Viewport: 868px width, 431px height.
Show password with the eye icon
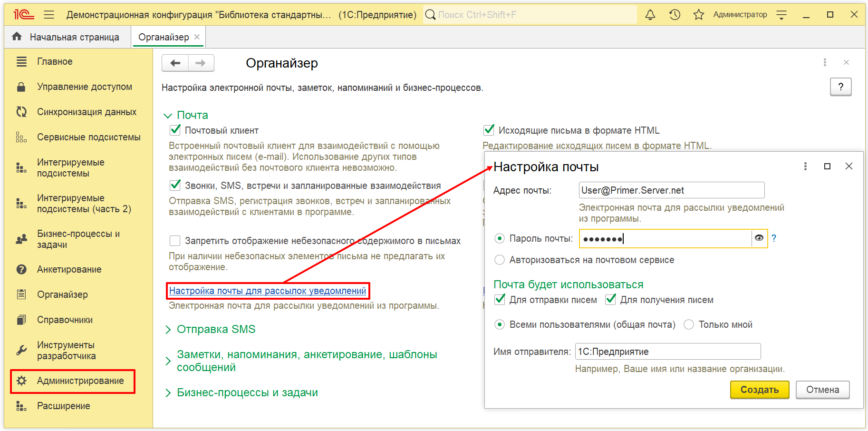coord(759,238)
